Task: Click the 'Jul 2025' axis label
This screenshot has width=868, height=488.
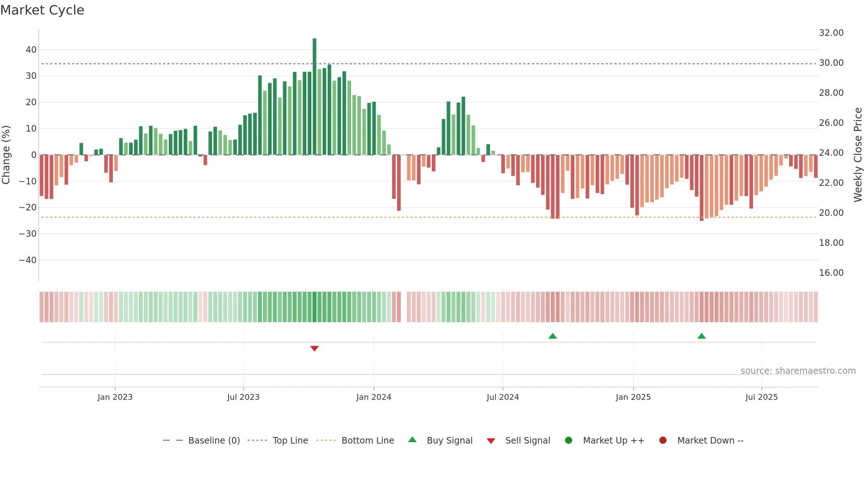Action: point(762,397)
